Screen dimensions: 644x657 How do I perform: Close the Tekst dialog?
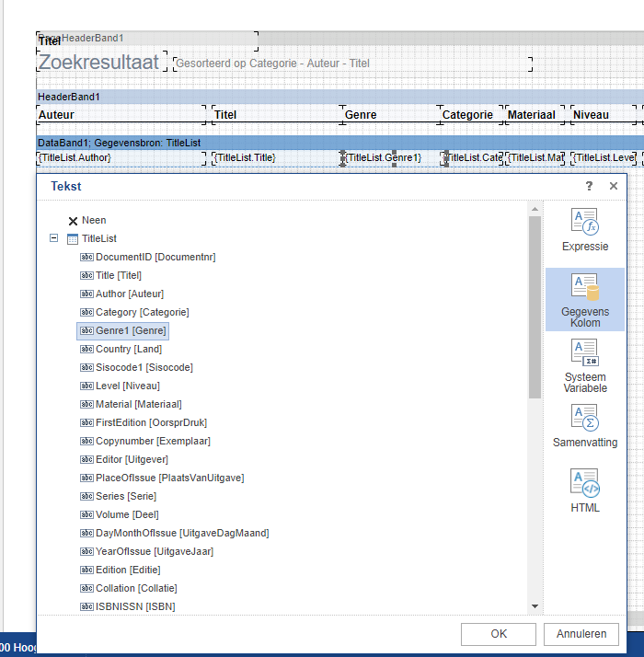point(614,186)
